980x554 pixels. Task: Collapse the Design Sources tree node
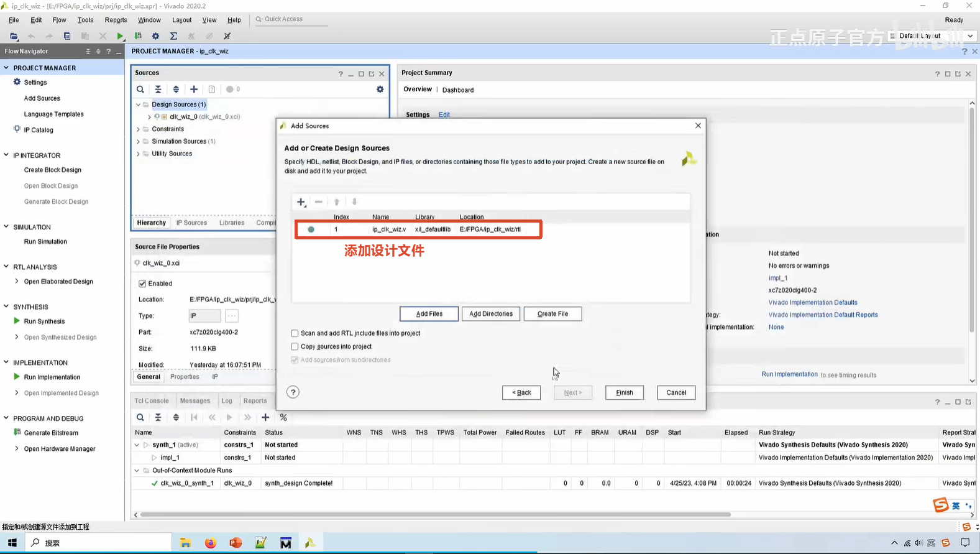pyautogui.click(x=138, y=104)
